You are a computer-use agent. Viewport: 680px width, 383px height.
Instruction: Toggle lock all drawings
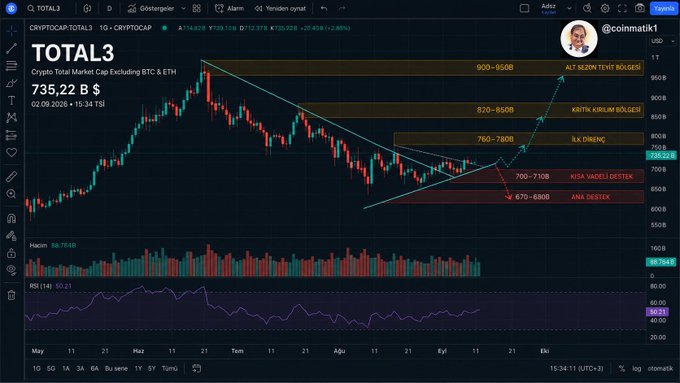coord(11,253)
